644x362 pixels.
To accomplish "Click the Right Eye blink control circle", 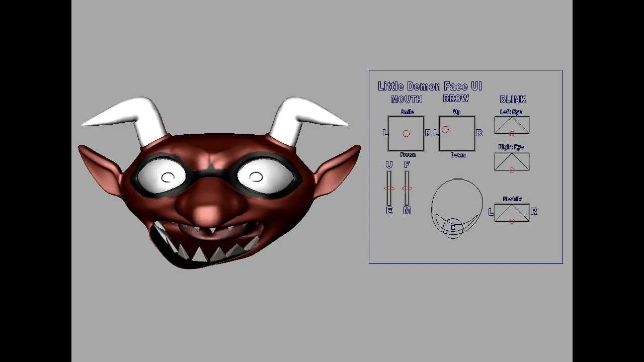I will pyautogui.click(x=512, y=170).
